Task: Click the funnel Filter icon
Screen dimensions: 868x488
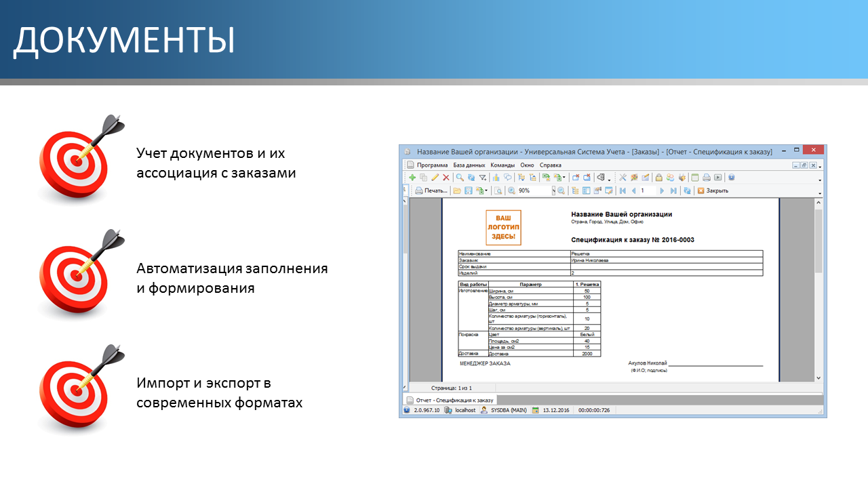Action: pos(483,178)
